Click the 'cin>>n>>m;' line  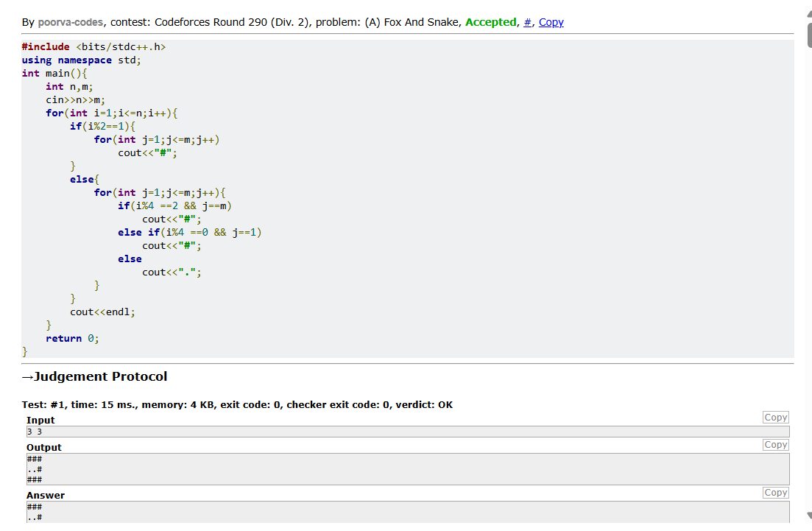click(76, 100)
